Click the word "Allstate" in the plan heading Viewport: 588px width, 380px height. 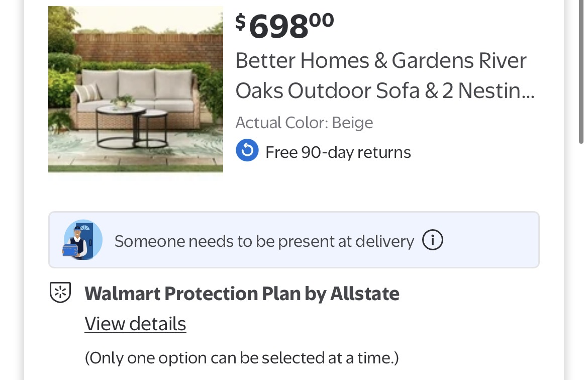(364, 294)
